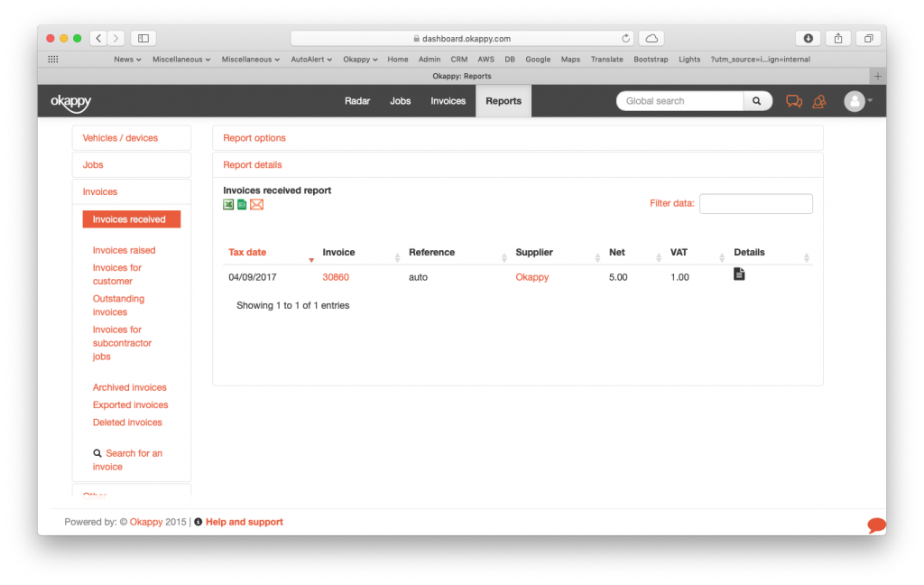The image size is (924, 585).
Task: Go forward using Safari forward arrow
Action: (x=116, y=38)
